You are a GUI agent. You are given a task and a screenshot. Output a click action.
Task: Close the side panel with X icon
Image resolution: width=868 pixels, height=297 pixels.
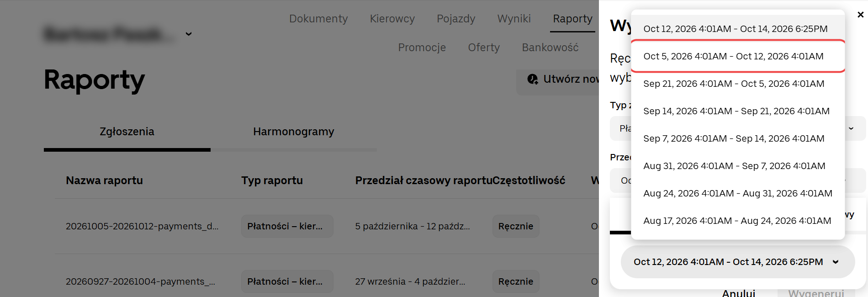[x=860, y=15]
